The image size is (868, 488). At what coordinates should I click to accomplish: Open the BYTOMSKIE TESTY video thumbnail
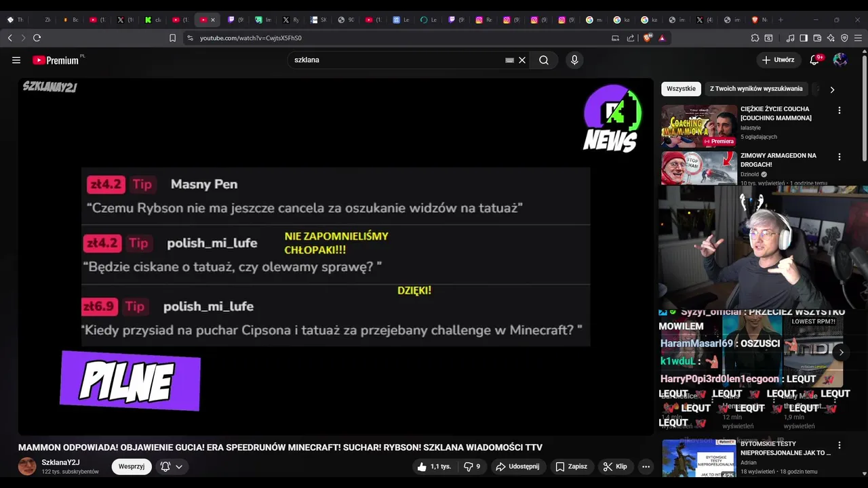698,458
